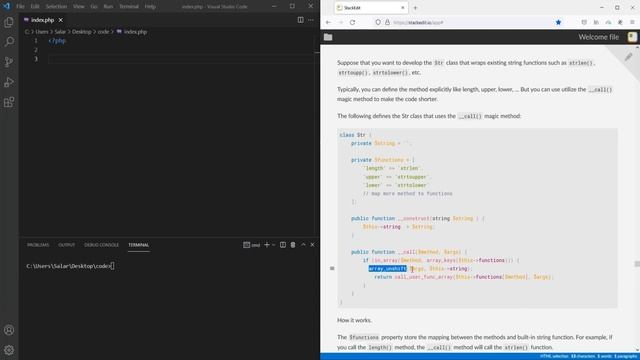Click the site padlock icon
The width and height of the screenshot is (640, 360).
click(387, 22)
